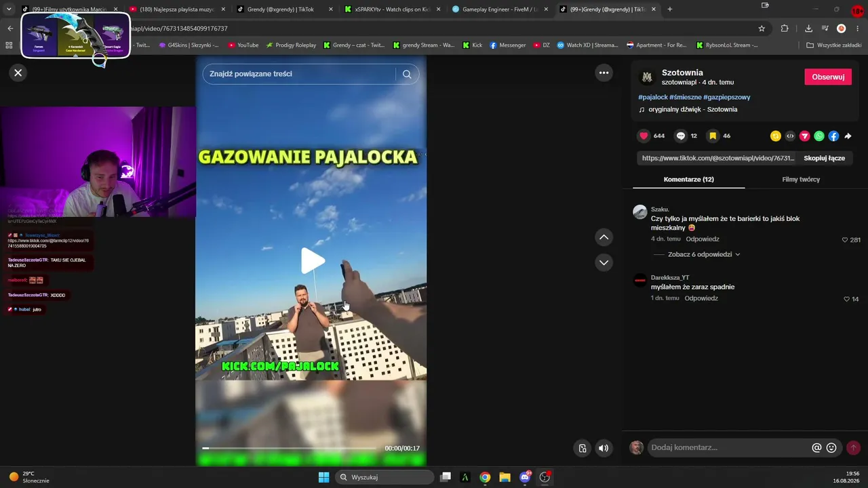
Task: Get the embed code icon
Action: tap(790, 136)
